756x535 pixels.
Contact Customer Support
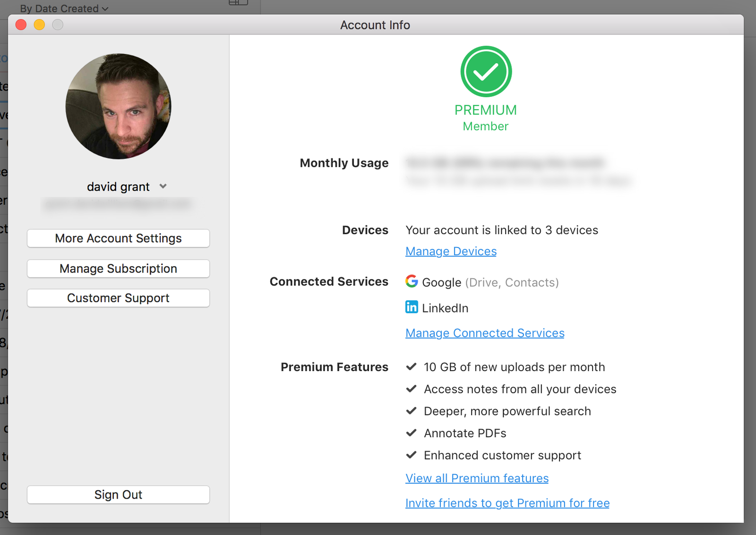[118, 298]
